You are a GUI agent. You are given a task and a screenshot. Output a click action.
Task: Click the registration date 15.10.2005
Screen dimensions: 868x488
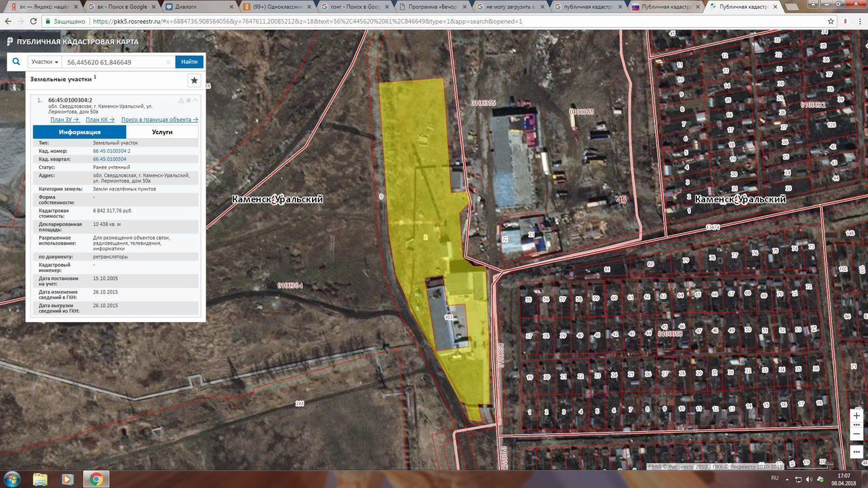(x=106, y=278)
